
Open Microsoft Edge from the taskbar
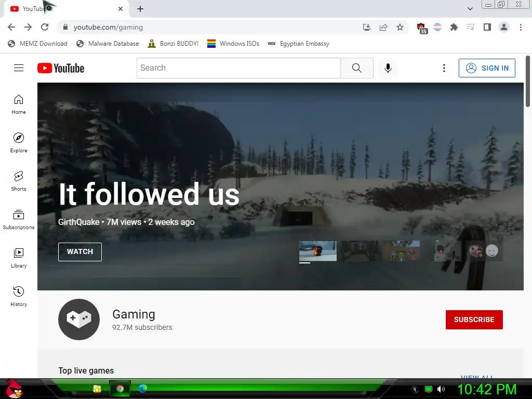(143, 389)
